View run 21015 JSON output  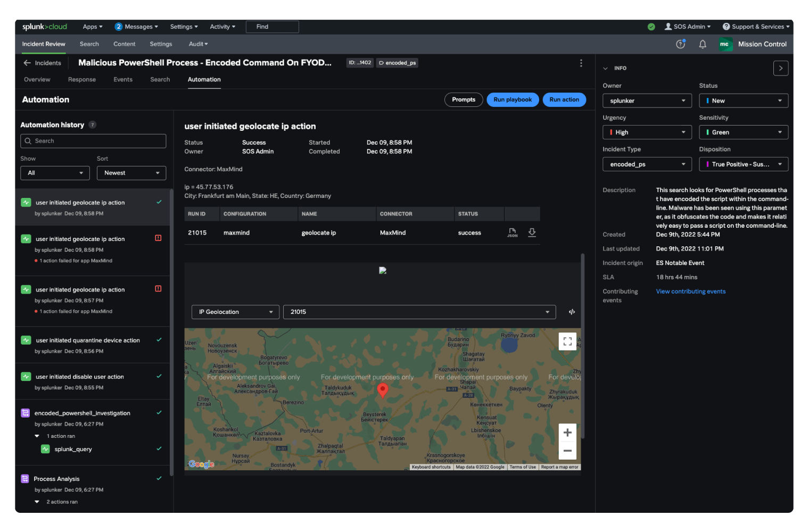(x=512, y=232)
